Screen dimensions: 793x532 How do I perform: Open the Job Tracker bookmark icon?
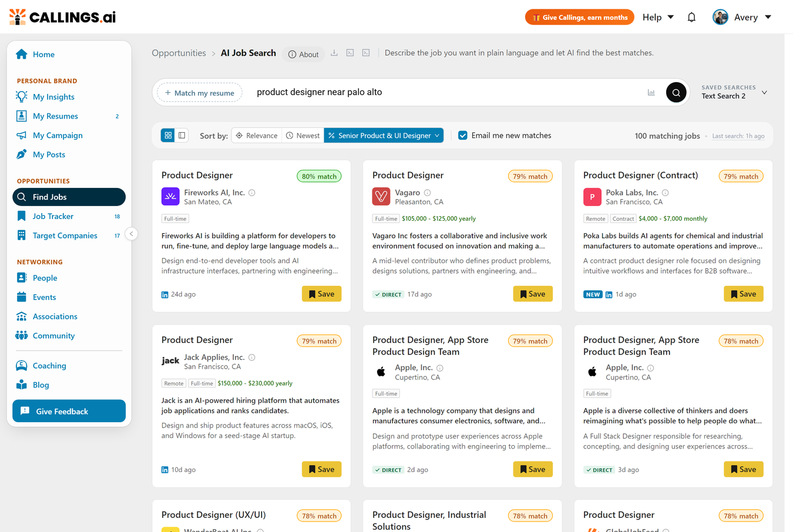click(22, 216)
